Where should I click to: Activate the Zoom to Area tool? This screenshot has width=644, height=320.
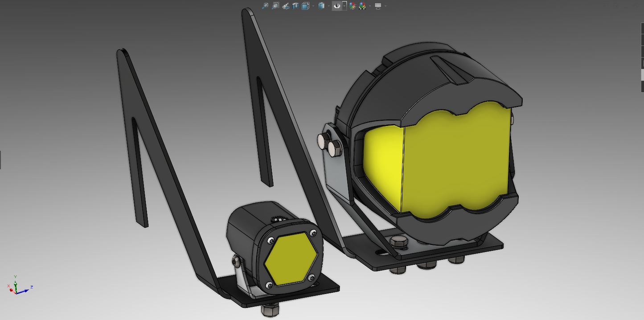tap(275, 6)
